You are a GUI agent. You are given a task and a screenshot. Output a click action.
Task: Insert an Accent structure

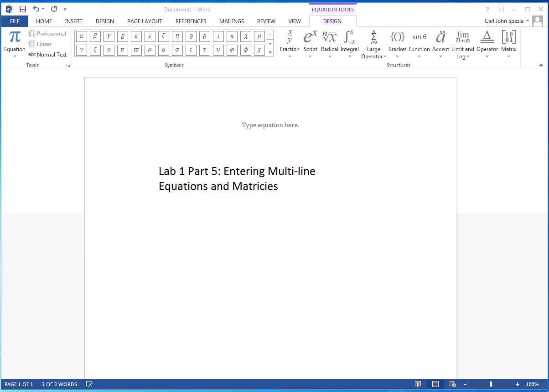pos(440,43)
